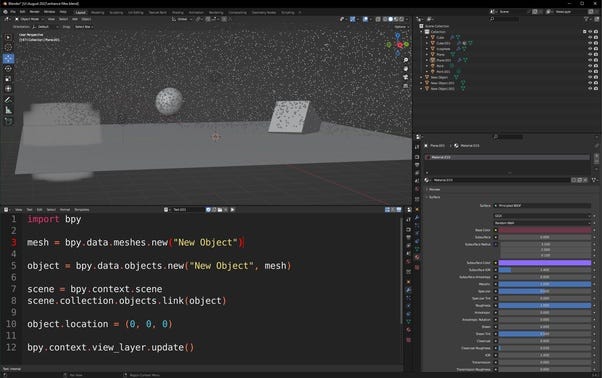602x378 pixels.
Task: Toggle Collection exclude checkbox in outliner
Action: 584,32
